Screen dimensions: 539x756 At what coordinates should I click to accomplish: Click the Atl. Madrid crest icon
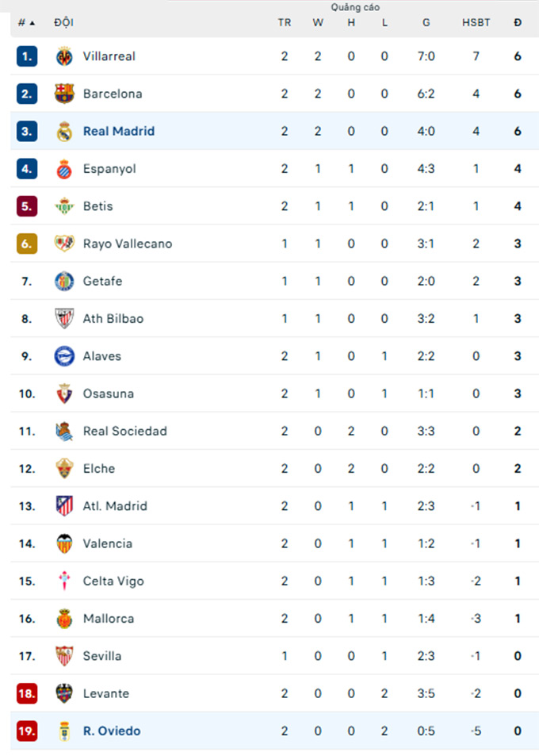click(x=64, y=506)
